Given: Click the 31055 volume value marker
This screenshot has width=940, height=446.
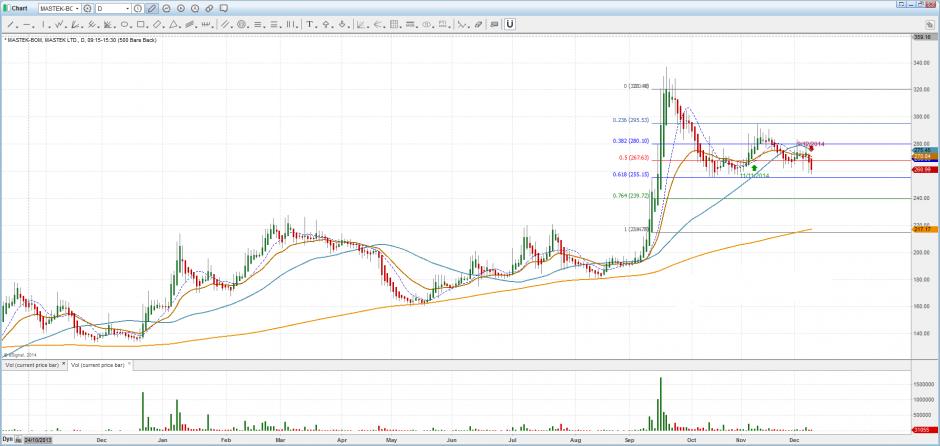Looking at the screenshot, I should (x=925, y=429).
